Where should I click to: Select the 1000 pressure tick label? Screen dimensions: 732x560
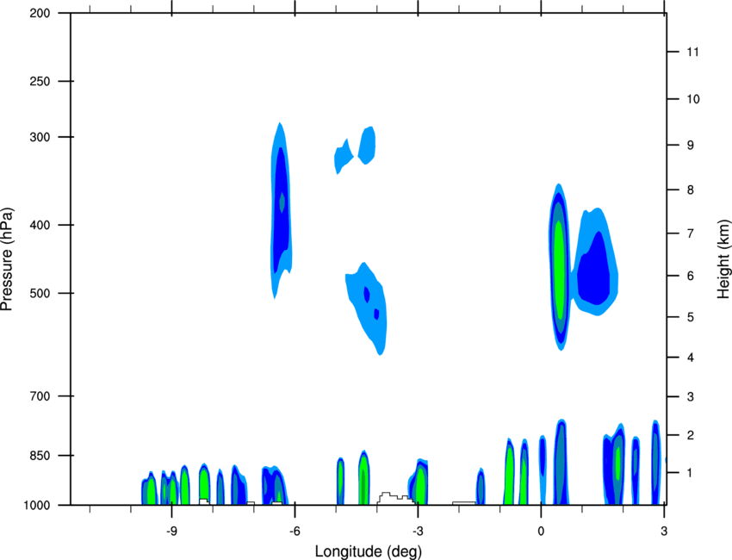point(37,506)
